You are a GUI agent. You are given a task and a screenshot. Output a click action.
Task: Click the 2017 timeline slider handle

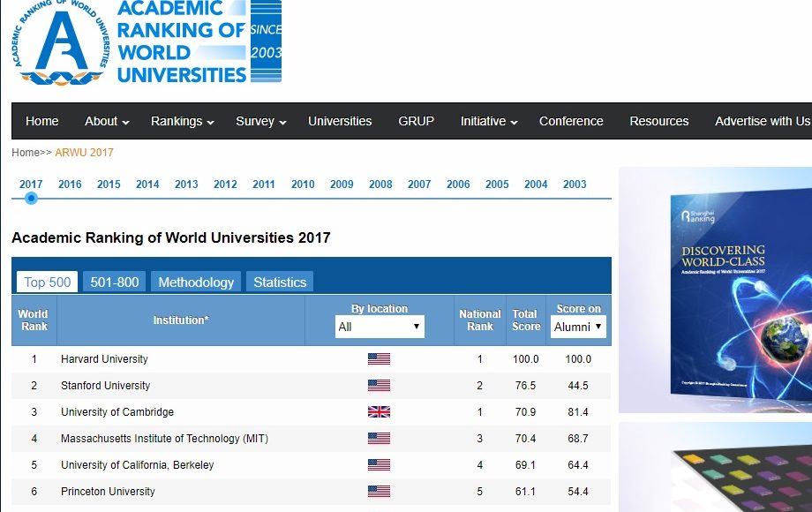[31, 199]
